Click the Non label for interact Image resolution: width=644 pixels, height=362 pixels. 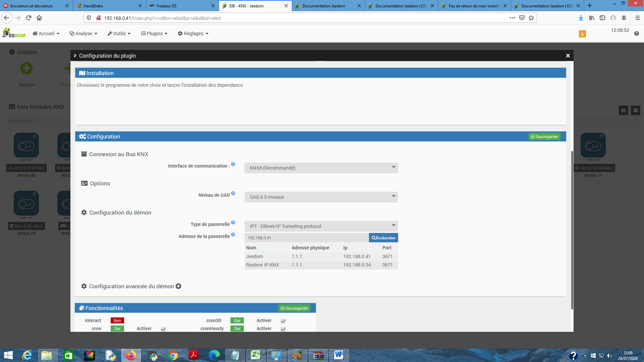117,320
